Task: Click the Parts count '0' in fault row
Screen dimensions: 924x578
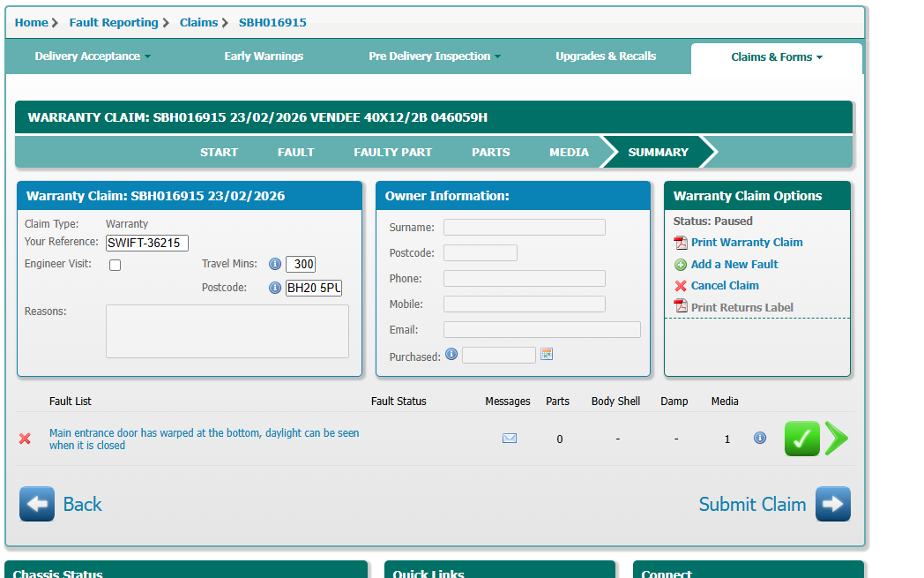Action: pyautogui.click(x=560, y=439)
